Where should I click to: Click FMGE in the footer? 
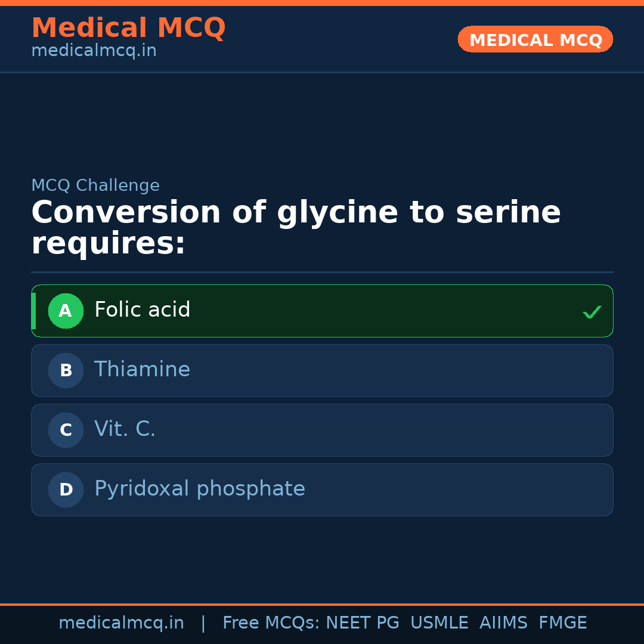[x=562, y=623]
